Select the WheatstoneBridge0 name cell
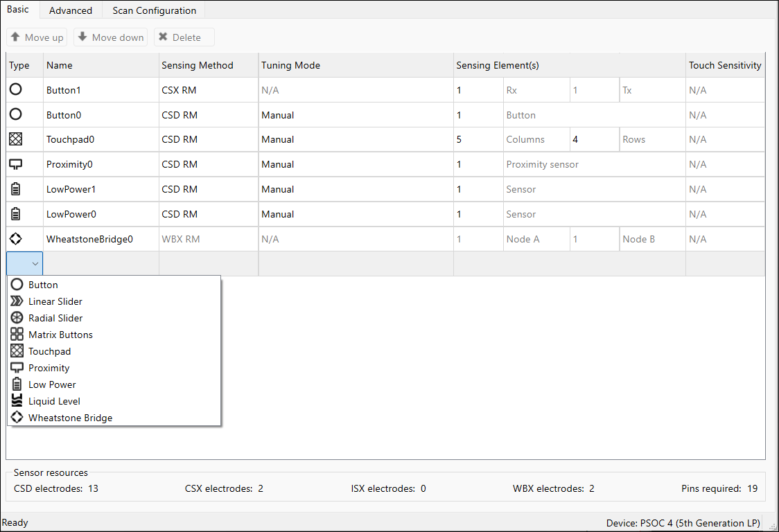This screenshot has height=532, width=779. (x=101, y=239)
